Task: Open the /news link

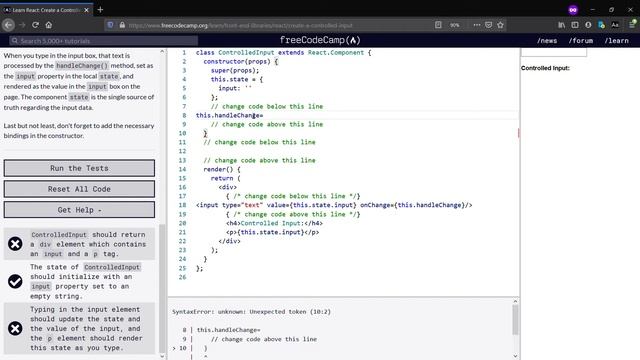Action: pos(547,40)
